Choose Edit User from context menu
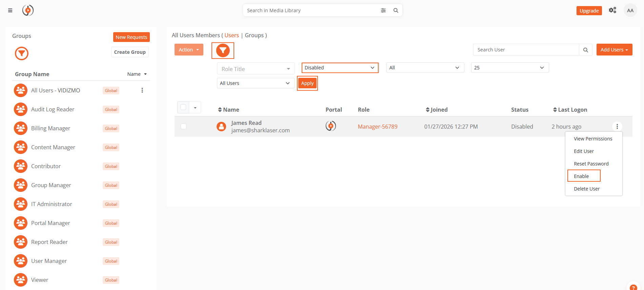The height and width of the screenshot is (290, 644). 593,151
